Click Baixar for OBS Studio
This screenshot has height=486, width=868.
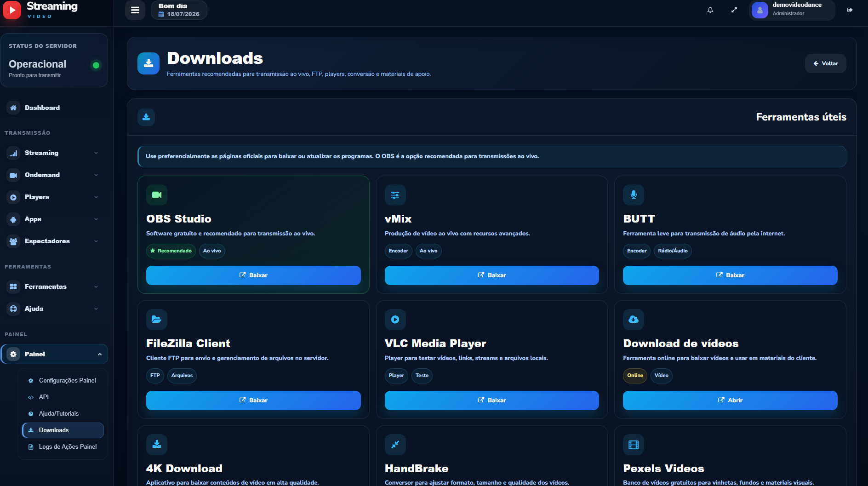tap(253, 275)
